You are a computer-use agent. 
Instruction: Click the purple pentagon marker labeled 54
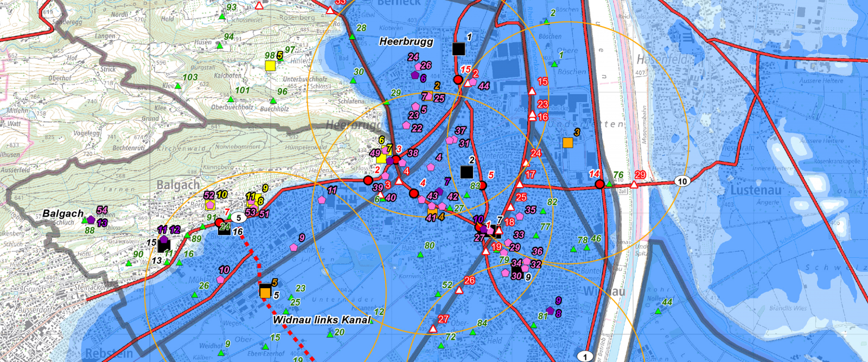[91, 220]
